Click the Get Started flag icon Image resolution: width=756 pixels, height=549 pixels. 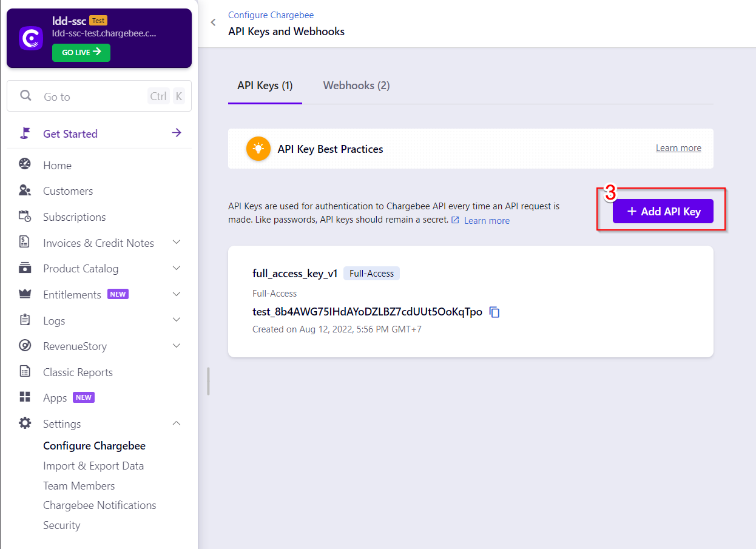[x=25, y=133]
